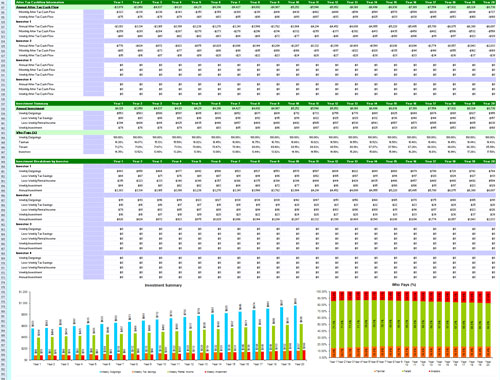Click Tenant legend entry in Who Pays chart

(x=406, y=371)
